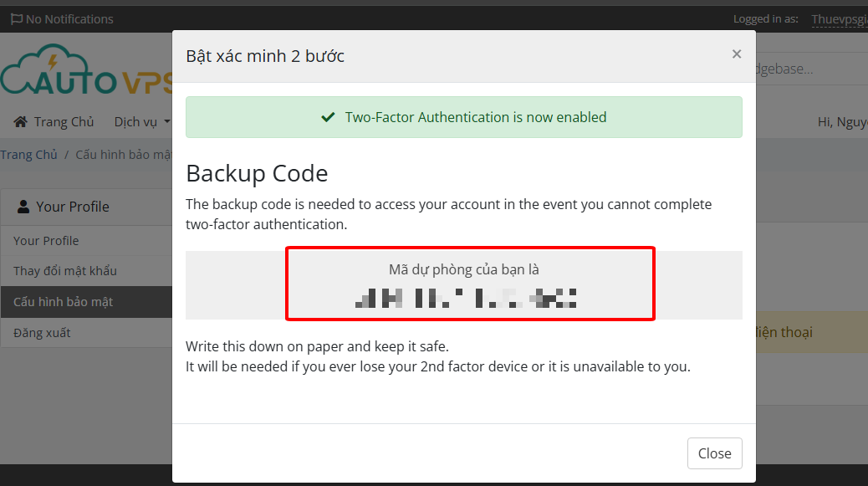This screenshot has height=486, width=868.
Task: Click the Two-Factor Authentication enabled alert
Action: point(464,117)
